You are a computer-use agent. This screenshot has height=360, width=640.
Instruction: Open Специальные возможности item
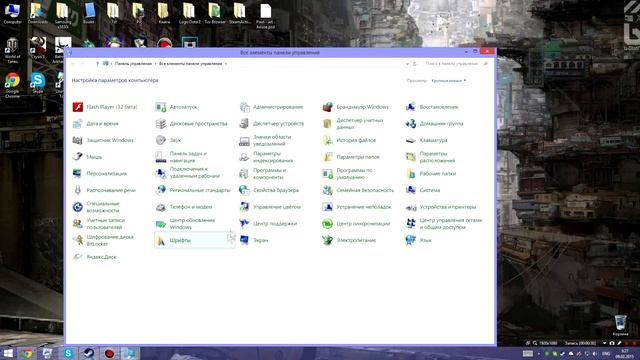pos(96,207)
